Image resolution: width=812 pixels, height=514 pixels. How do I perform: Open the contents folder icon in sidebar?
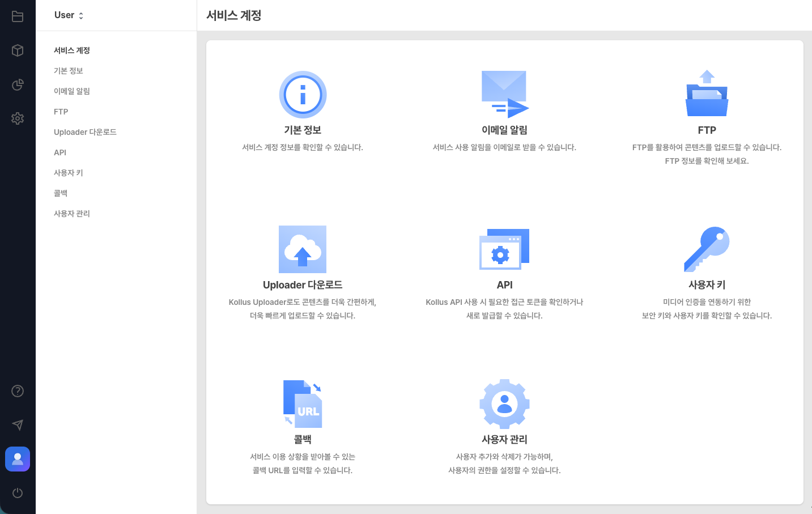(18, 16)
